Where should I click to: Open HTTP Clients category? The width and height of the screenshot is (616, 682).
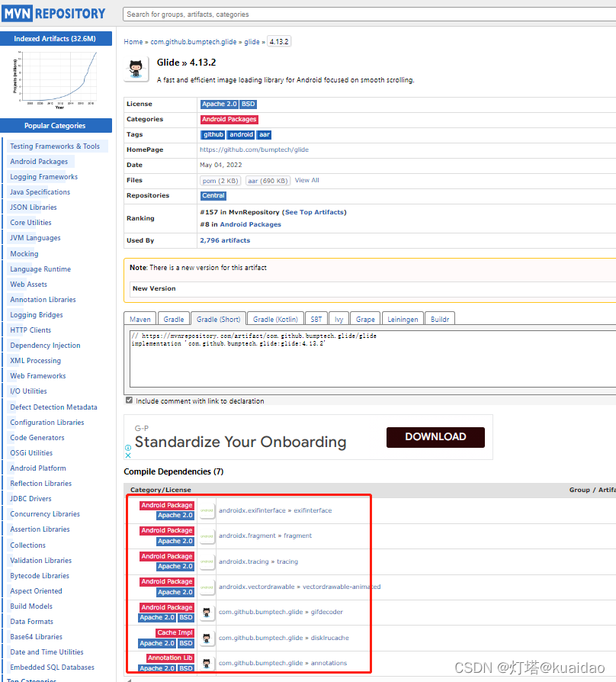[x=30, y=330]
